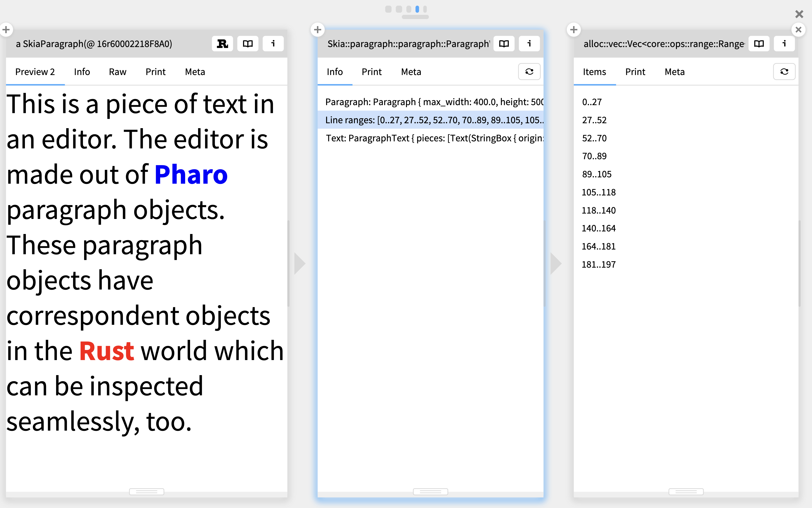This screenshot has height=508, width=812.
Task: Expand arrow right of the Skia::paragraph pane
Action: point(556,264)
